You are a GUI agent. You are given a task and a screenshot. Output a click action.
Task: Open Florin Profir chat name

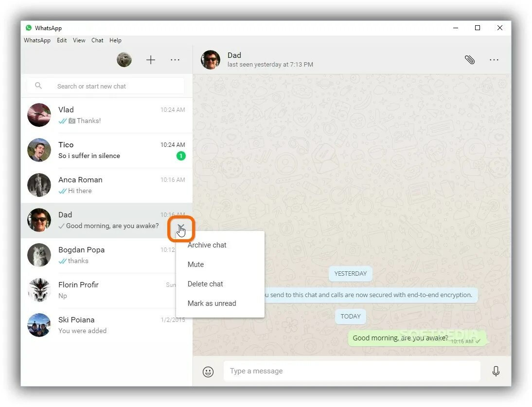click(x=78, y=285)
